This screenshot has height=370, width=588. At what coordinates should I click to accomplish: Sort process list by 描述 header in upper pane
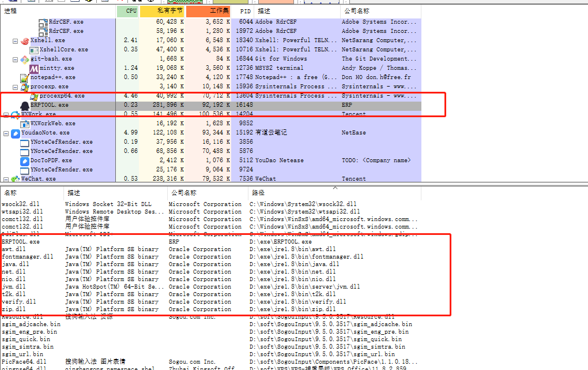coord(297,12)
